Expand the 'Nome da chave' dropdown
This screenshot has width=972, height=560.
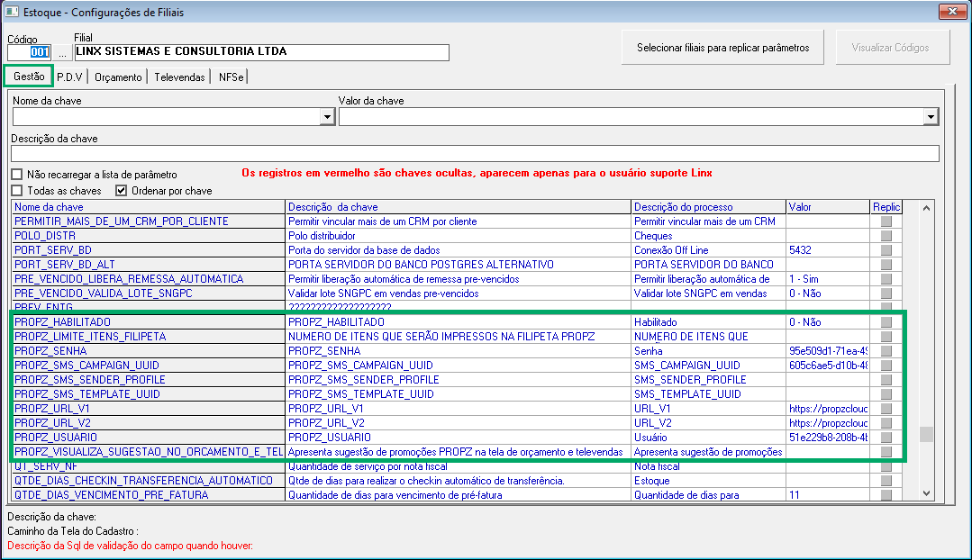pyautogui.click(x=327, y=117)
